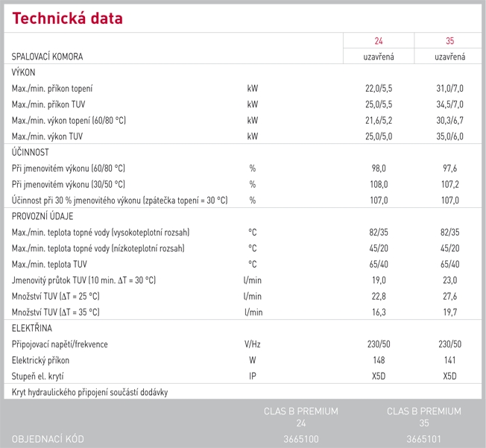Screen dimensions: 486x448
Task: Click the 'VÝKON' section heading
Action: coord(23,72)
